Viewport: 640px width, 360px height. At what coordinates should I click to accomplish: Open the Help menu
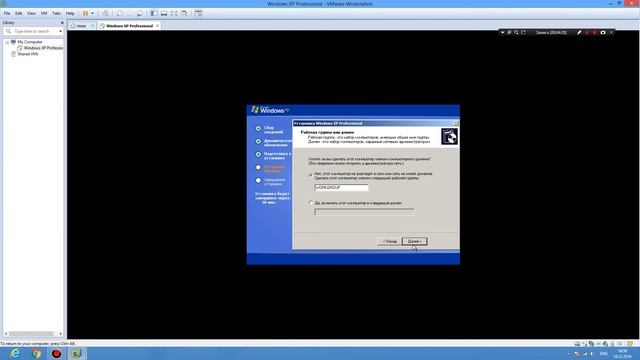pos(70,13)
